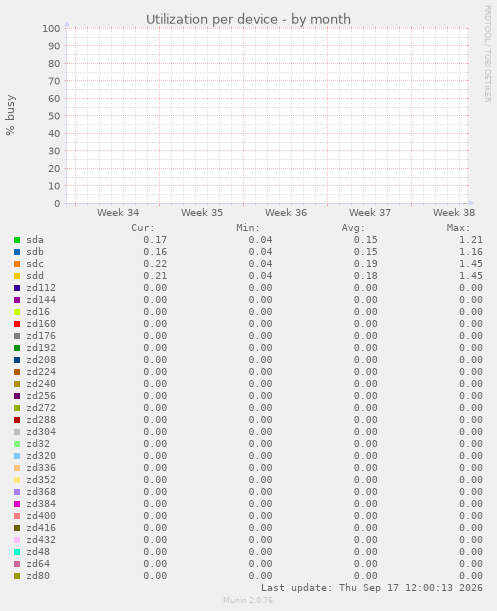Click the 'Week 34' axis label
Viewport: 497px width, 611px height.
[x=118, y=213]
